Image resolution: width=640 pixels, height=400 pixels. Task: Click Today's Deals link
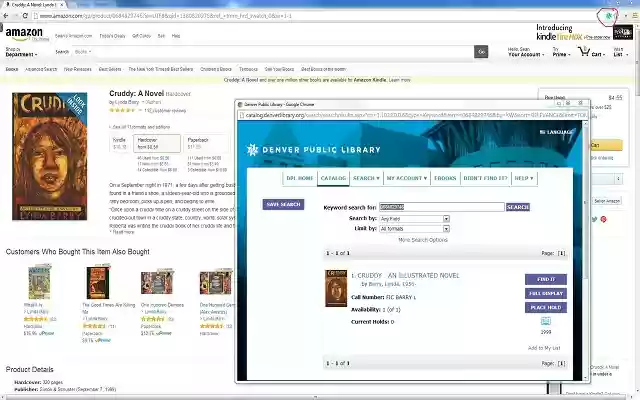[x=112, y=36]
